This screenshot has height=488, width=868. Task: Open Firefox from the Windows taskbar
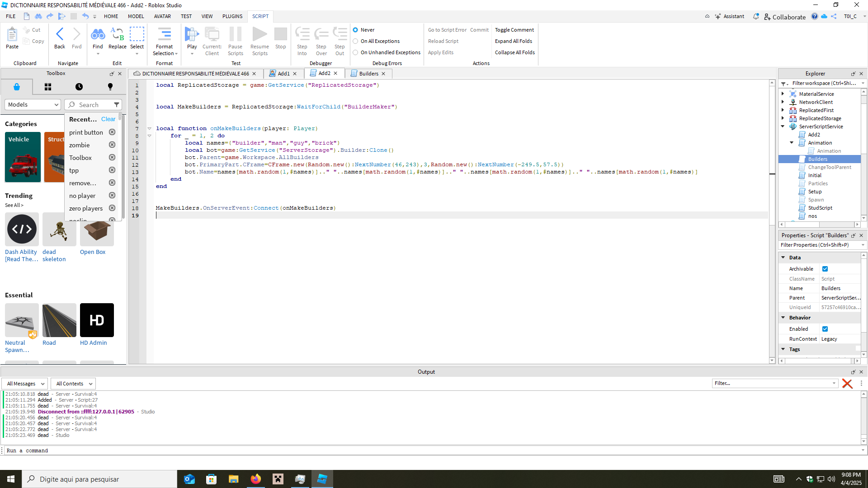pyautogui.click(x=256, y=479)
